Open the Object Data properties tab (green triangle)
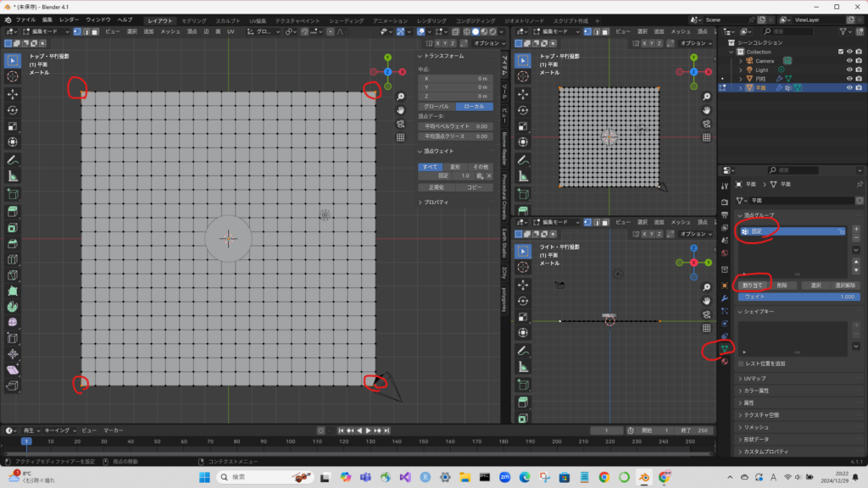Viewport: 868px width, 488px height. click(724, 348)
